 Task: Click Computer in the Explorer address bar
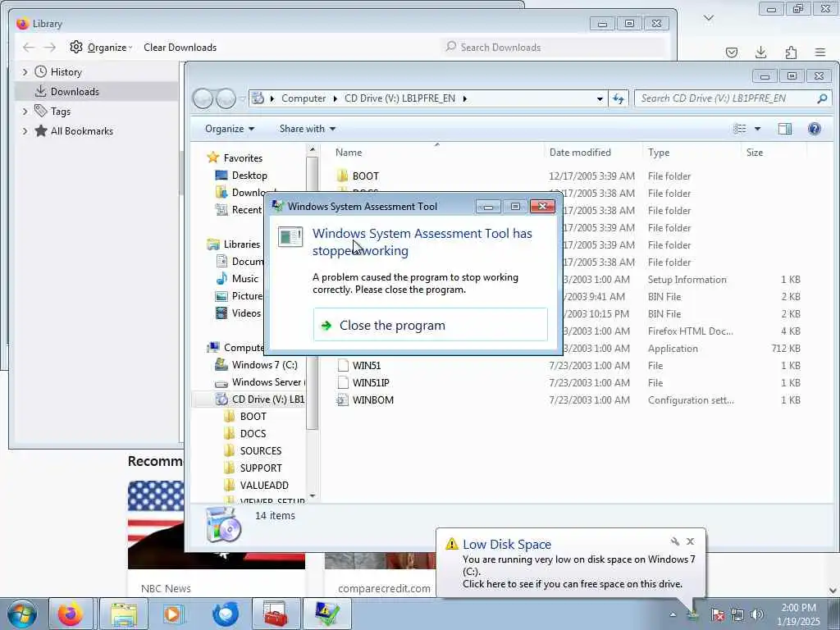click(x=304, y=98)
